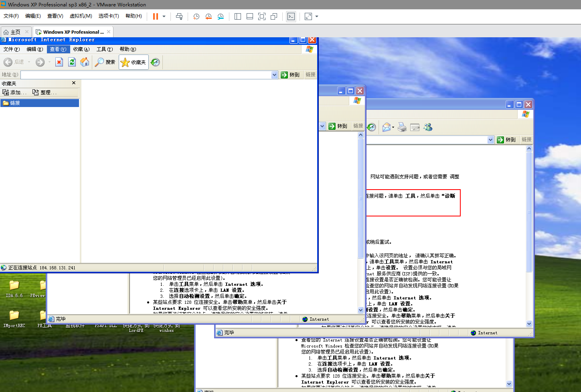The width and height of the screenshot is (581, 392).
Task: Select the IMportREC desktop folder
Action: pos(14,319)
